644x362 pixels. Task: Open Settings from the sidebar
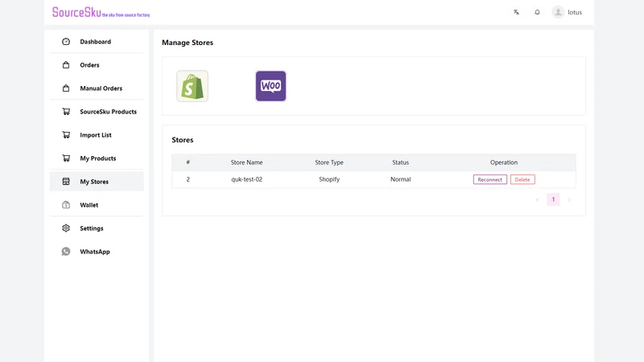coord(97,228)
